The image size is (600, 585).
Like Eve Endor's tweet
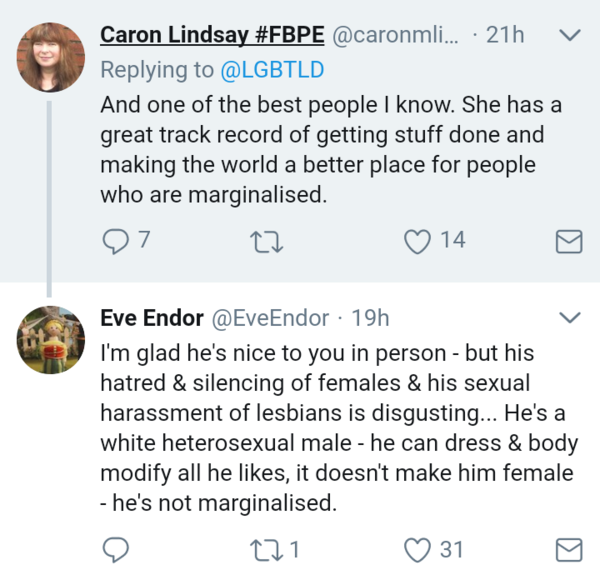coord(419,548)
